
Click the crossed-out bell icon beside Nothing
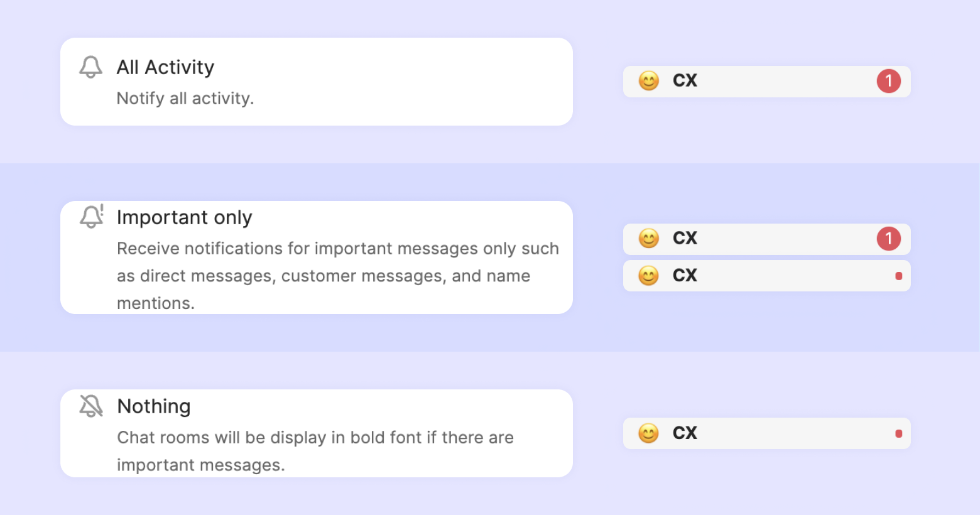click(x=91, y=406)
